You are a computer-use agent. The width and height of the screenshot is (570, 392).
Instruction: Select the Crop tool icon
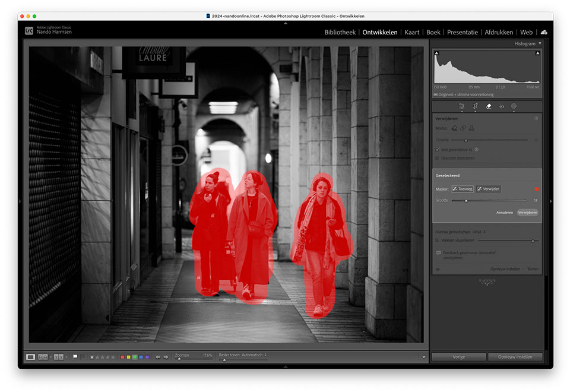475,106
